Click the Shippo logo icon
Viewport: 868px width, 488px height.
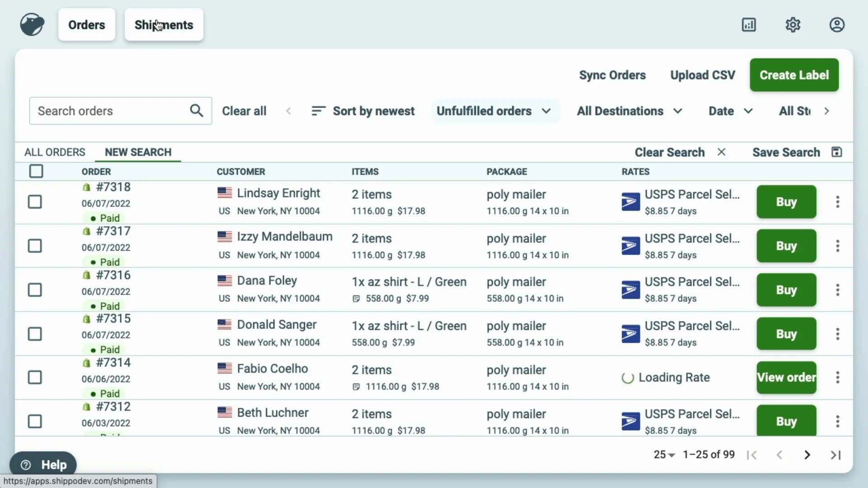click(32, 24)
